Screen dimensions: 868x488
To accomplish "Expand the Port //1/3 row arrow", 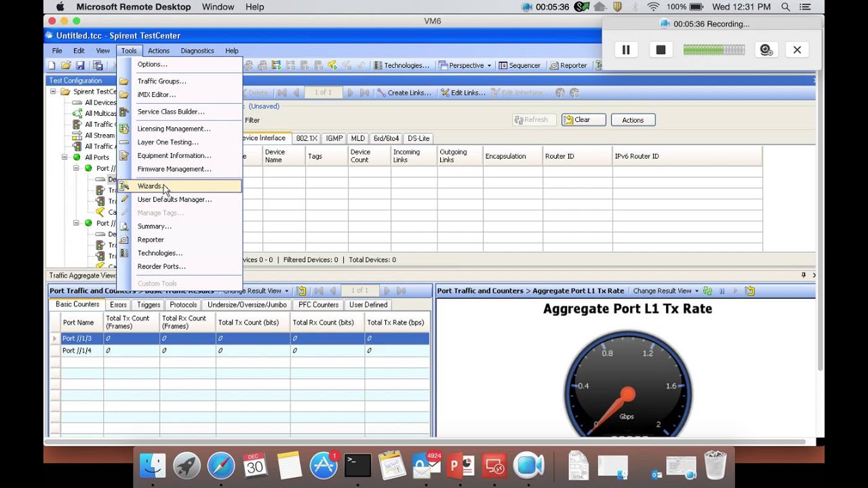I will [54, 338].
